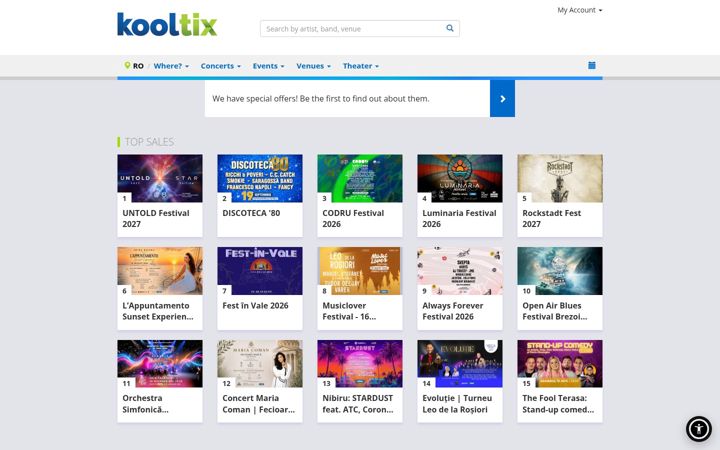Click the blue arrow on special offers banner

pos(502,99)
